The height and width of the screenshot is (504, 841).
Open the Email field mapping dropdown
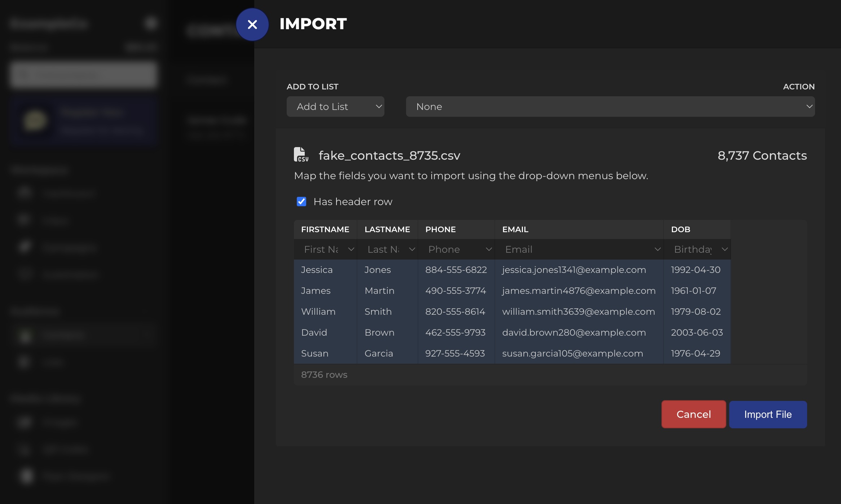coord(579,249)
